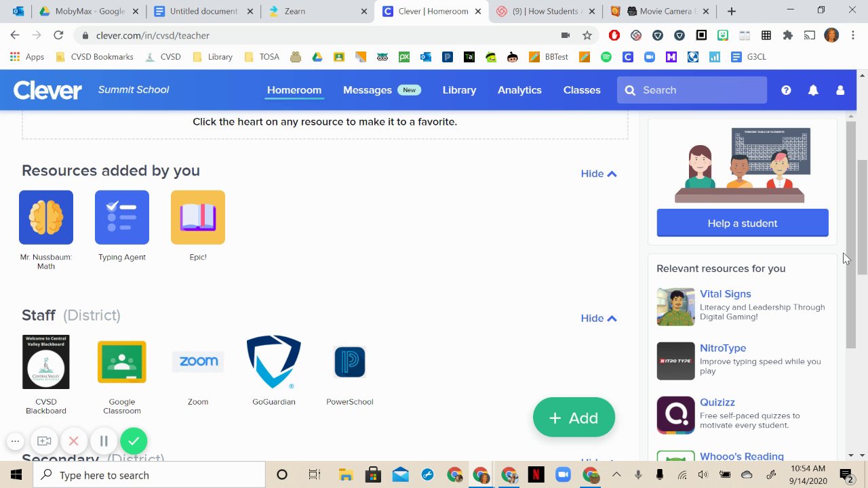Open the Chrome extensions puzzle icon
The width and height of the screenshot is (868, 488).
tap(787, 35)
